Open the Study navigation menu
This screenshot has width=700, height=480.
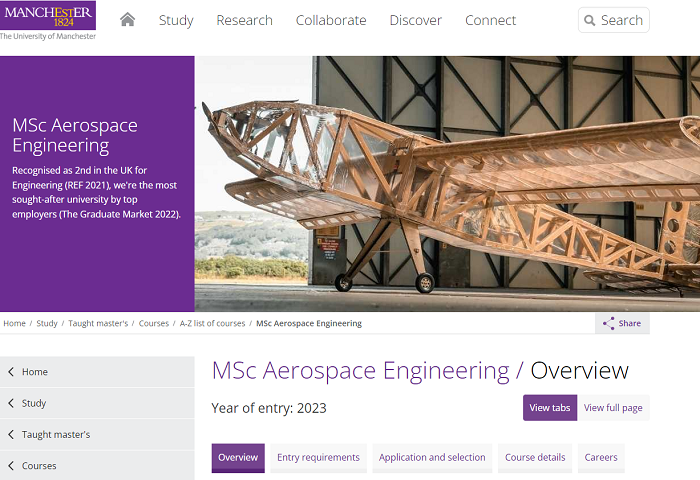[x=176, y=20]
